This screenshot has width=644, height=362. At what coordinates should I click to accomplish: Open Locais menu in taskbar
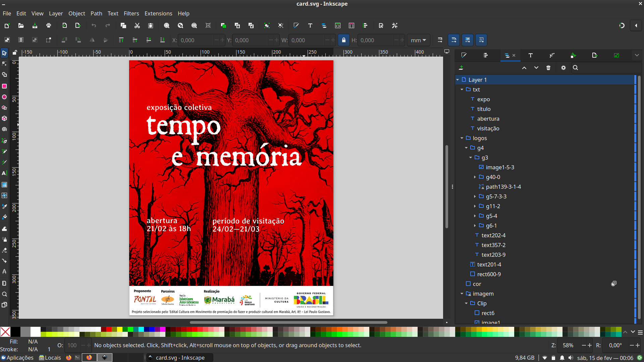pyautogui.click(x=50, y=358)
